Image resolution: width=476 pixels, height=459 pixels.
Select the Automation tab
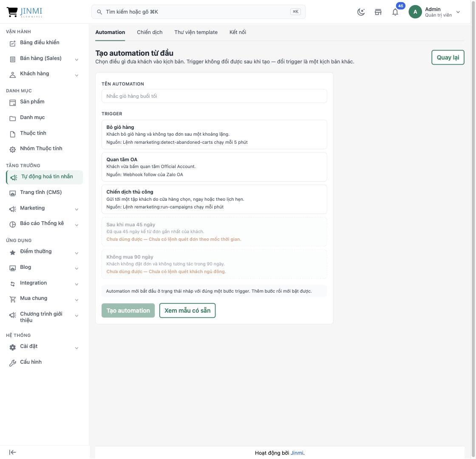[x=110, y=32]
